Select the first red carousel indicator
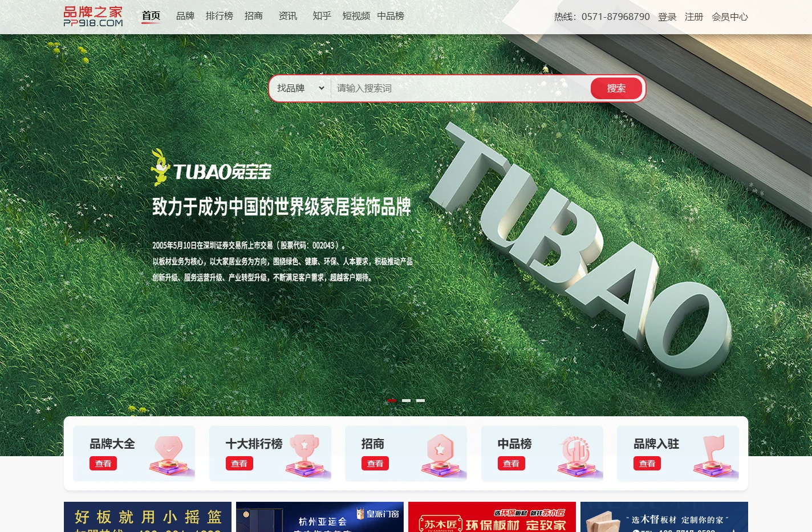 pos(392,400)
